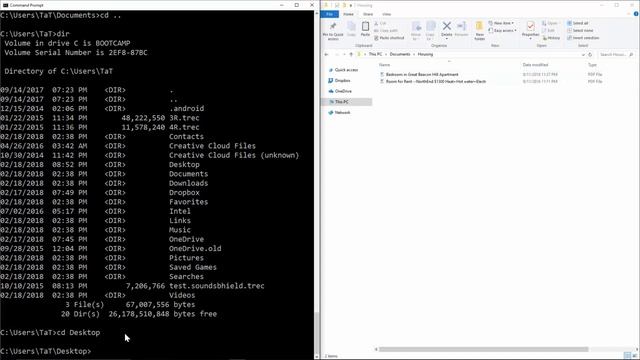Select Bedroom in Great Beacon Hill Apartment file

pos(422,75)
